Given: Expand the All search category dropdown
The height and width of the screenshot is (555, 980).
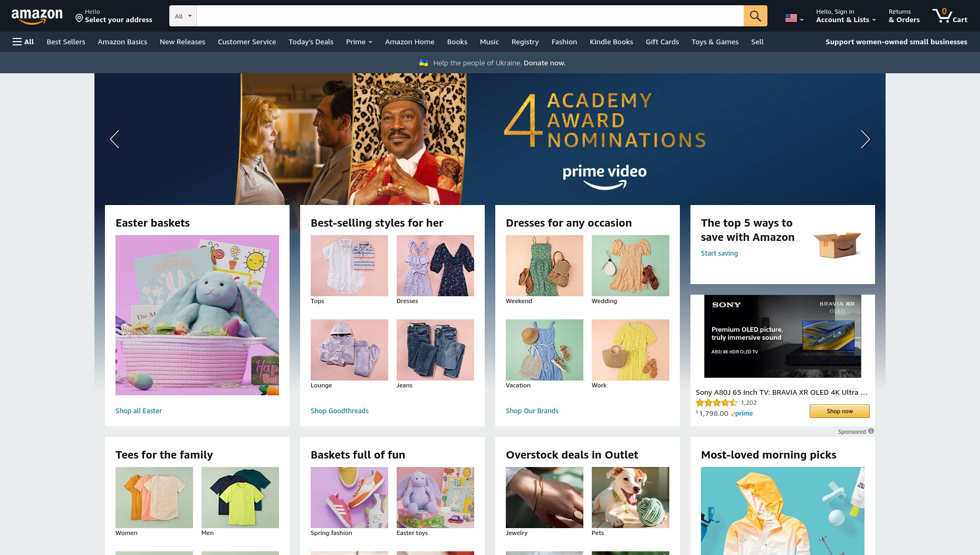Looking at the screenshot, I should coord(183,16).
